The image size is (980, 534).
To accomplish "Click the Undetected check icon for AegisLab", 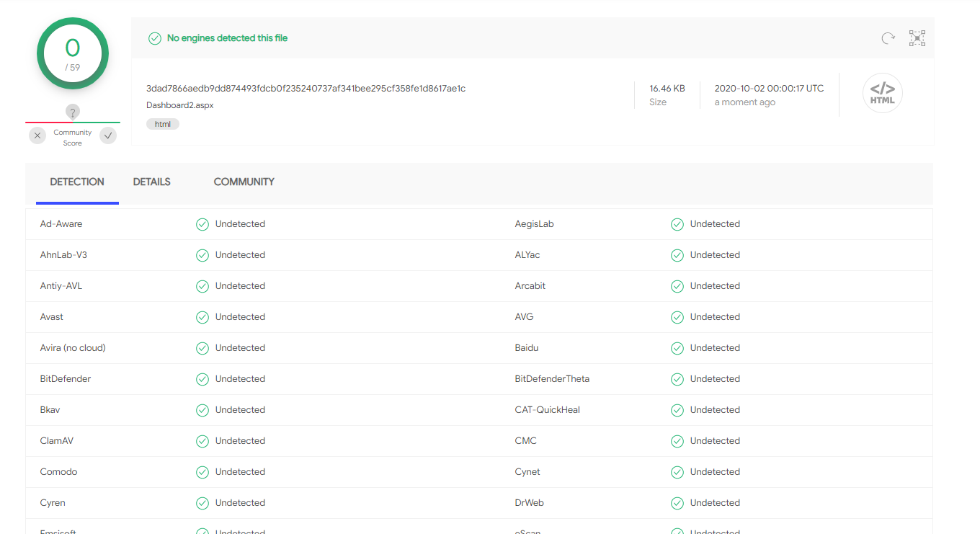I will pyautogui.click(x=677, y=224).
